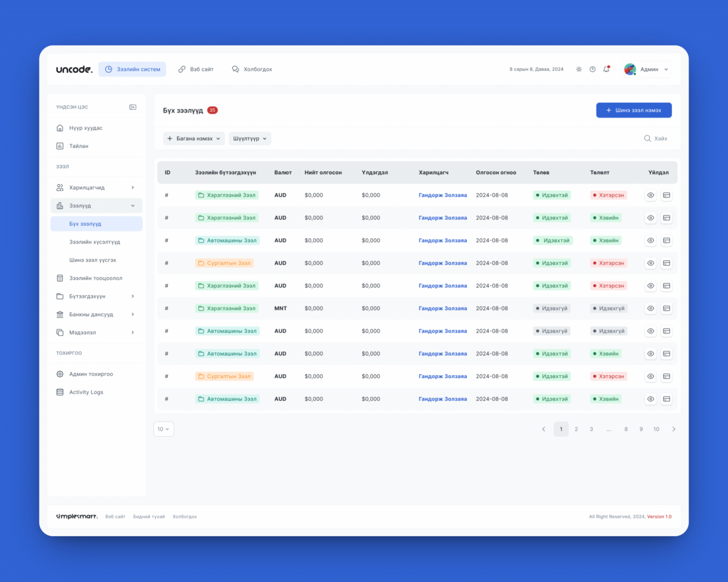Click the Шинэ зээл нэмэх button
The image size is (728, 582).
pyautogui.click(x=634, y=110)
